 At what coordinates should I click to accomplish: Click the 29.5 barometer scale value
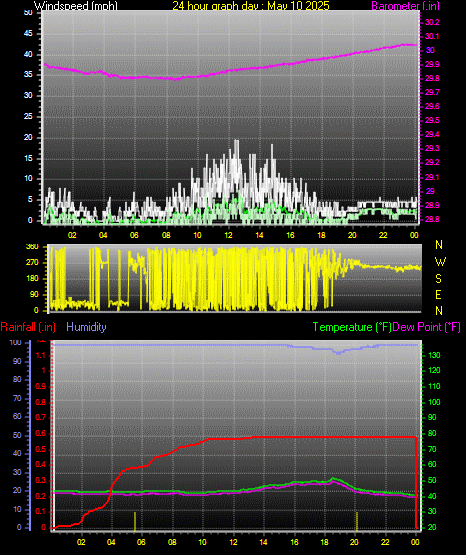tap(432, 120)
